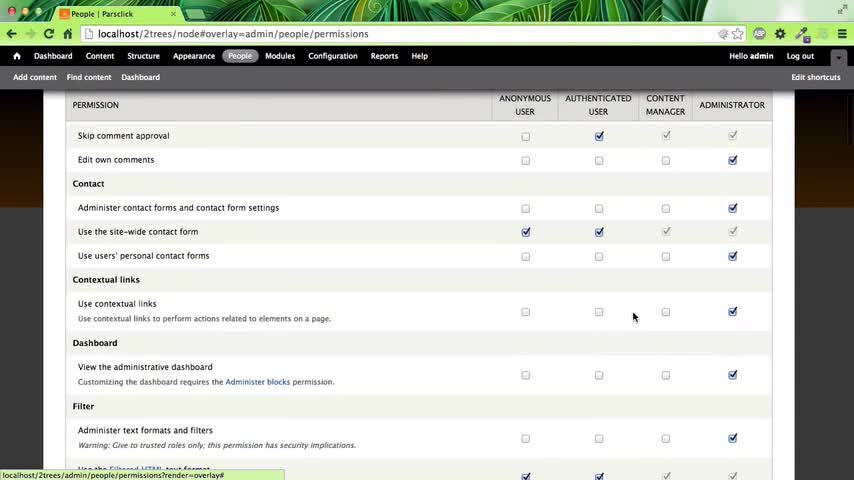Enable Use contextual links for authenticated user
The image size is (854, 480).
[x=599, y=312]
